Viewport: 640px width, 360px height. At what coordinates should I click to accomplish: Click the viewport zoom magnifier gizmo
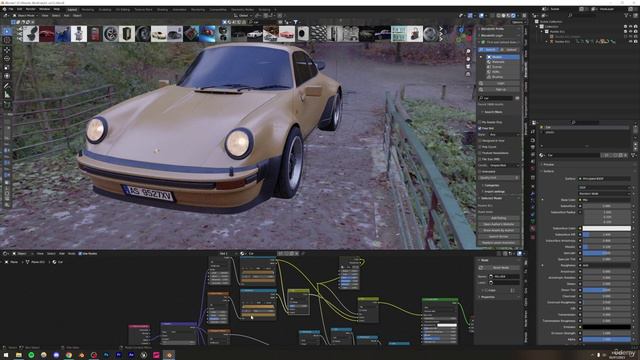[468, 52]
